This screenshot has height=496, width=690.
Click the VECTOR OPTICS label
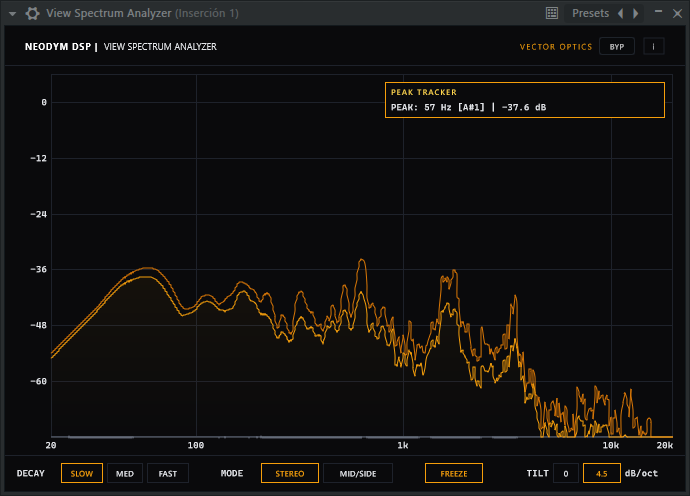click(556, 47)
